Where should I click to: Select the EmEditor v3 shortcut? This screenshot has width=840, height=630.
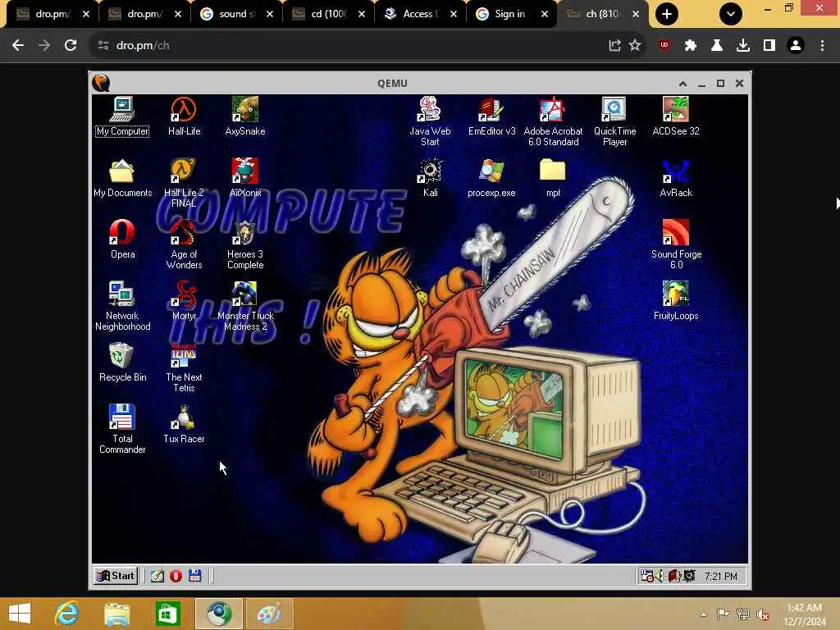coord(491,116)
